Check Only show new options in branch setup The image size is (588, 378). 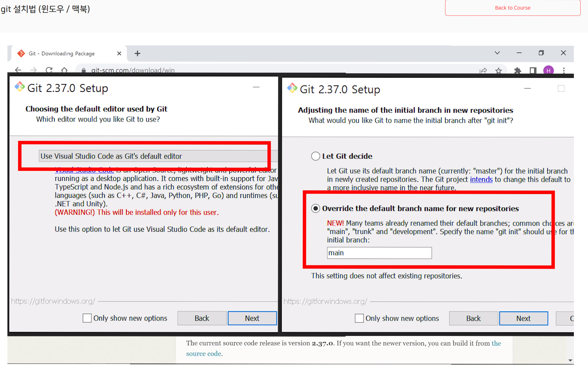359,318
